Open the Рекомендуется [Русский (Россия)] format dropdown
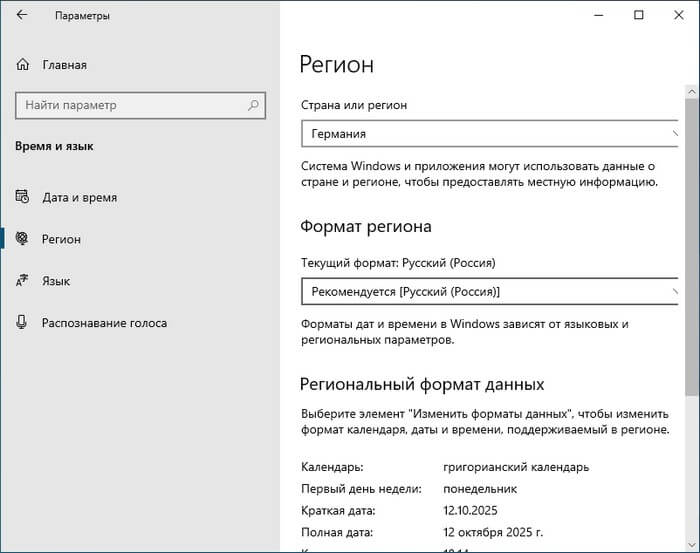The height and width of the screenshot is (553, 700). [480, 291]
